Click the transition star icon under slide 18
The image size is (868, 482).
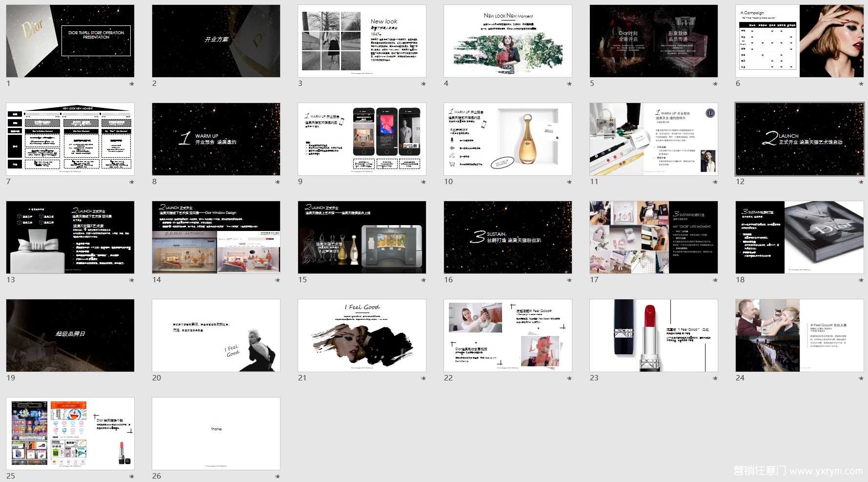tap(861, 280)
